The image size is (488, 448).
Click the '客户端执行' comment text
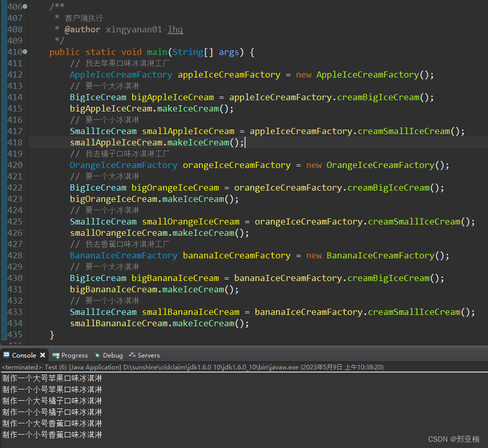point(84,18)
